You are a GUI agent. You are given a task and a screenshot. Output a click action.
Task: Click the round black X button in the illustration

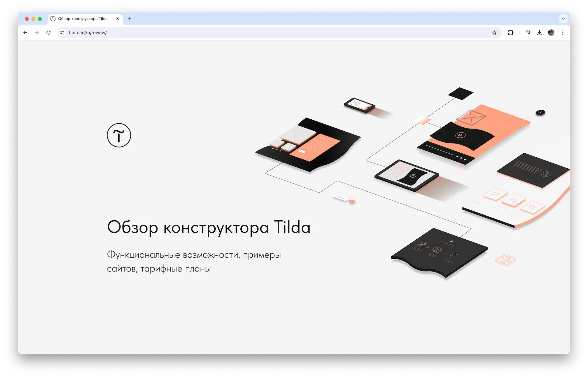(x=540, y=113)
